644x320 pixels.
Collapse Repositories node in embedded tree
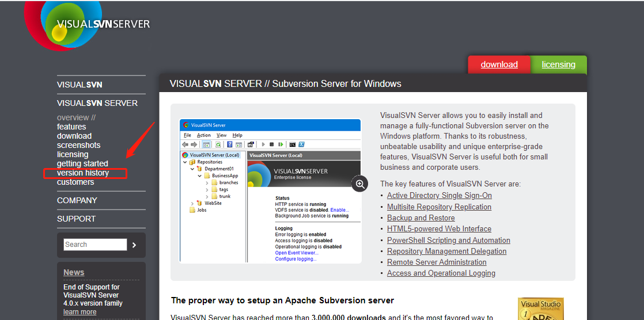(185, 162)
